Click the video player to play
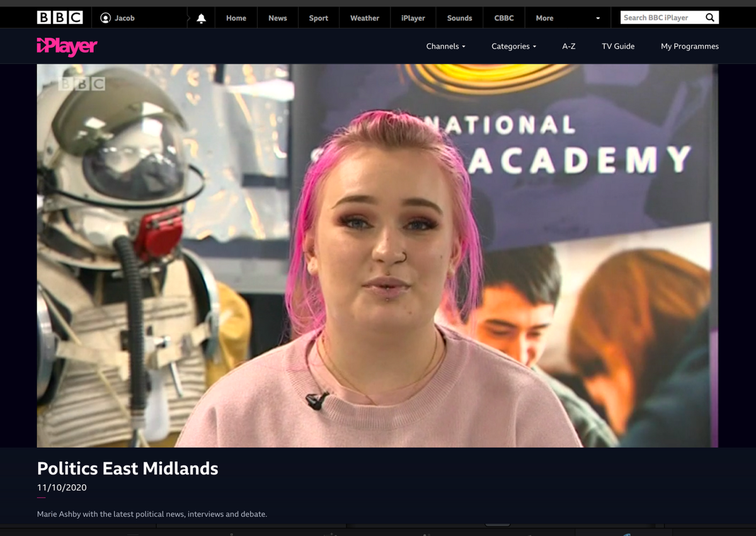This screenshot has height=536, width=756. [377, 255]
